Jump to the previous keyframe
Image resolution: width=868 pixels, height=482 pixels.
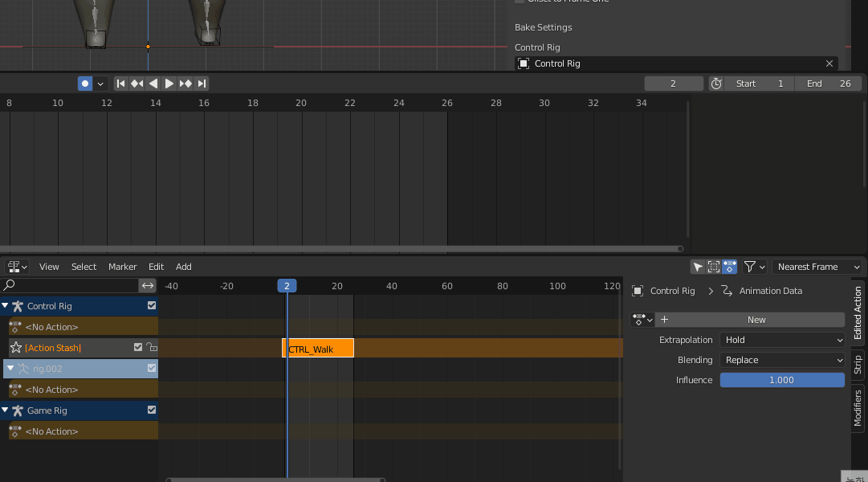137,84
